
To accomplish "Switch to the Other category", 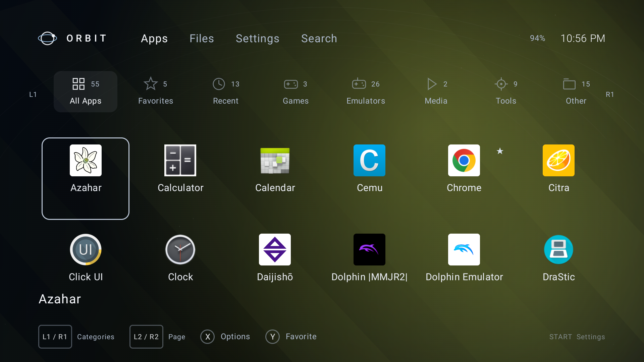I will click(576, 92).
